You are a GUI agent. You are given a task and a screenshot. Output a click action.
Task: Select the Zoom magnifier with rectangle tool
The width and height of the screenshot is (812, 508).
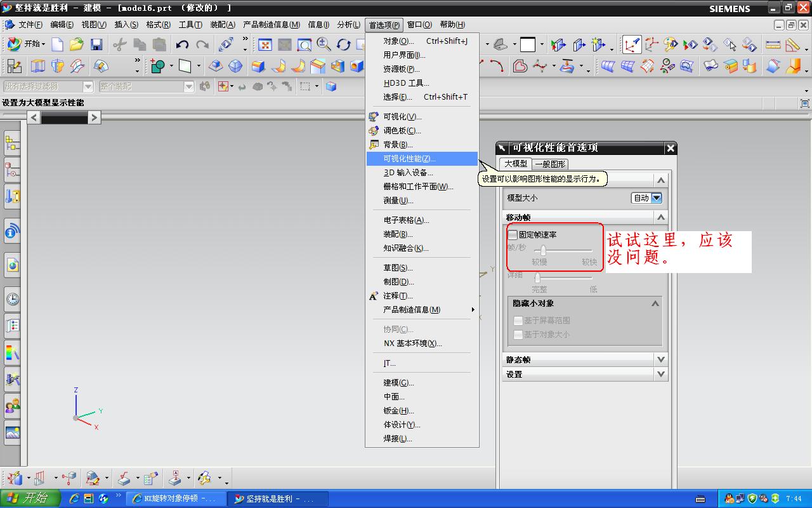point(304,44)
